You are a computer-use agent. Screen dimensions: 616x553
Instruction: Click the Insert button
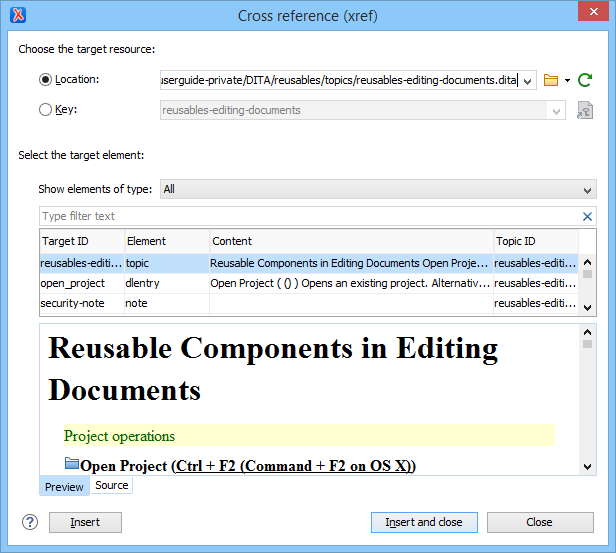[x=85, y=522]
